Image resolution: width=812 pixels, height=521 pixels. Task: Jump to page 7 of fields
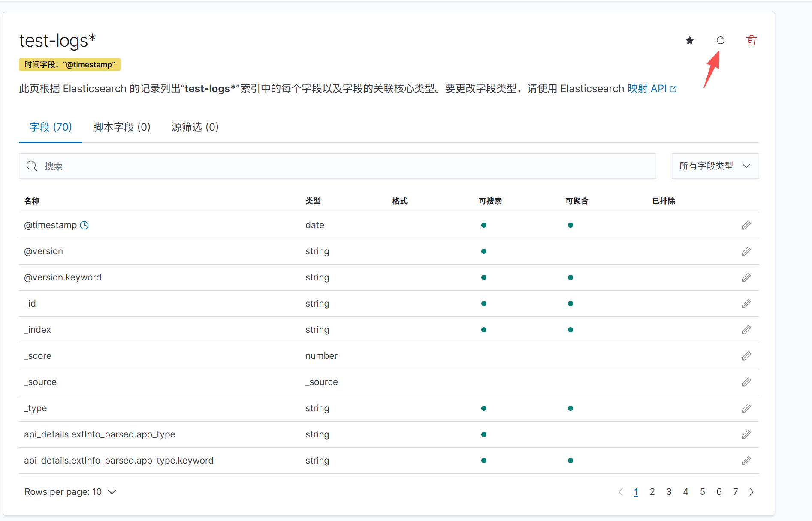coord(735,492)
